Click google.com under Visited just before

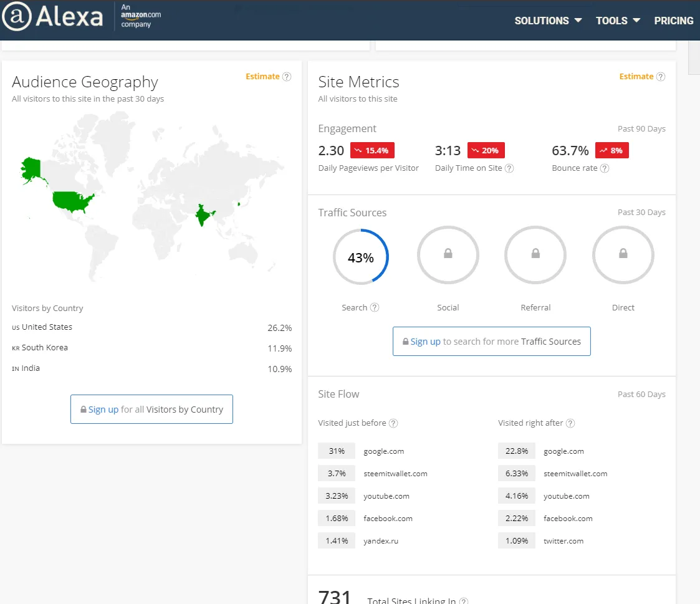pyautogui.click(x=383, y=451)
